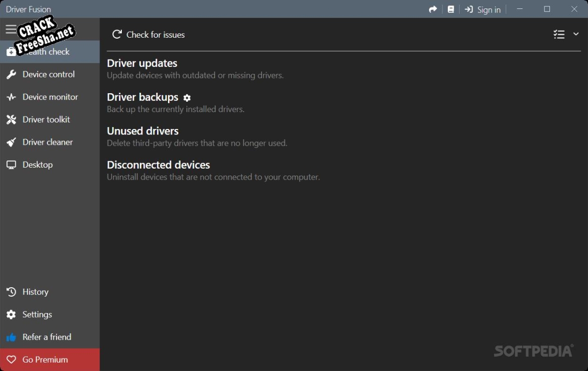
Task: Open Settings from the sidebar
Action: (x=37, y=314)
